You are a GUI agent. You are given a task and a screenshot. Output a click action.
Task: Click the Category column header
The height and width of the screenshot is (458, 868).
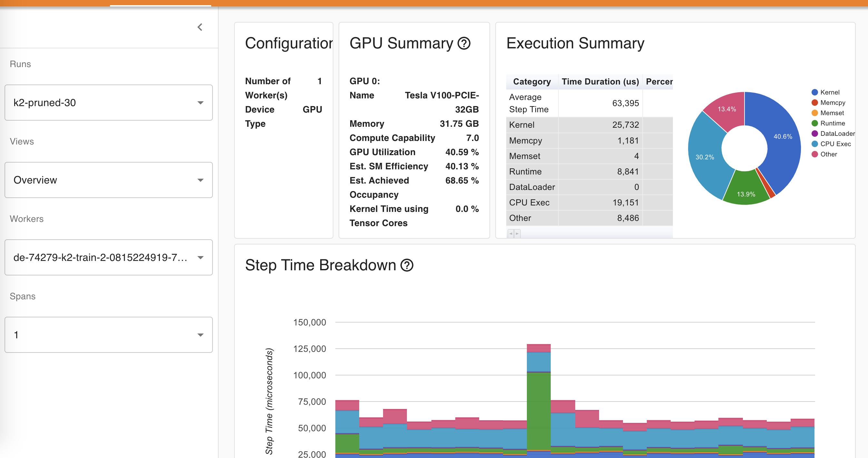pos(532,82)
